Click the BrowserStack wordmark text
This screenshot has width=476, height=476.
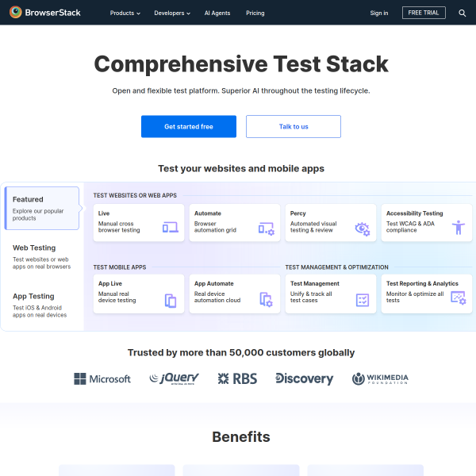[x=53, y=13]
